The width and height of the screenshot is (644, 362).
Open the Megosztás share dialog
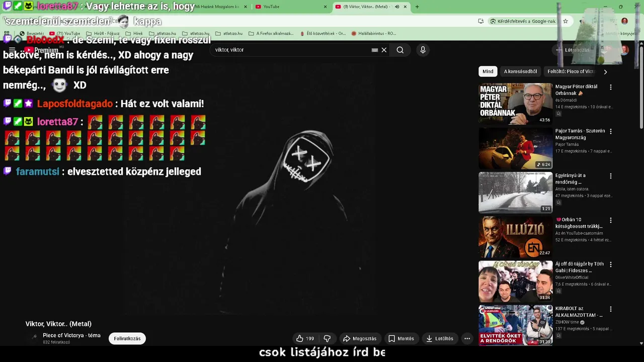359,338
